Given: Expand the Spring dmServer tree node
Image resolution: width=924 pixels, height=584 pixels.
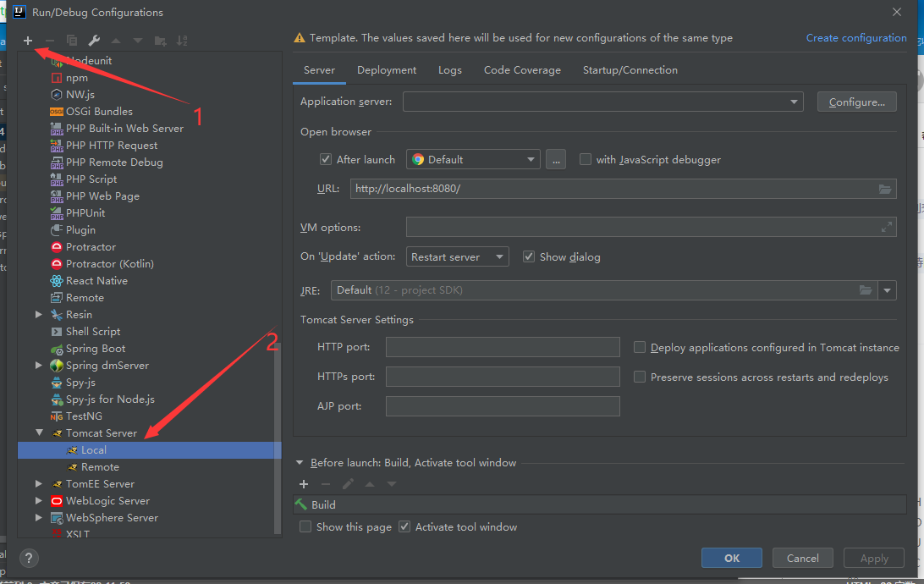Looking at the screenshot, I should (x=39, y=366).
